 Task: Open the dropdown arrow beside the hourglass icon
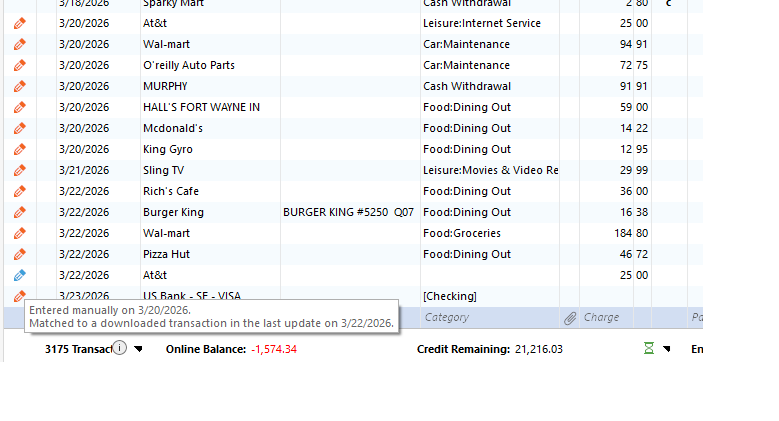click(x=667, y=349)
